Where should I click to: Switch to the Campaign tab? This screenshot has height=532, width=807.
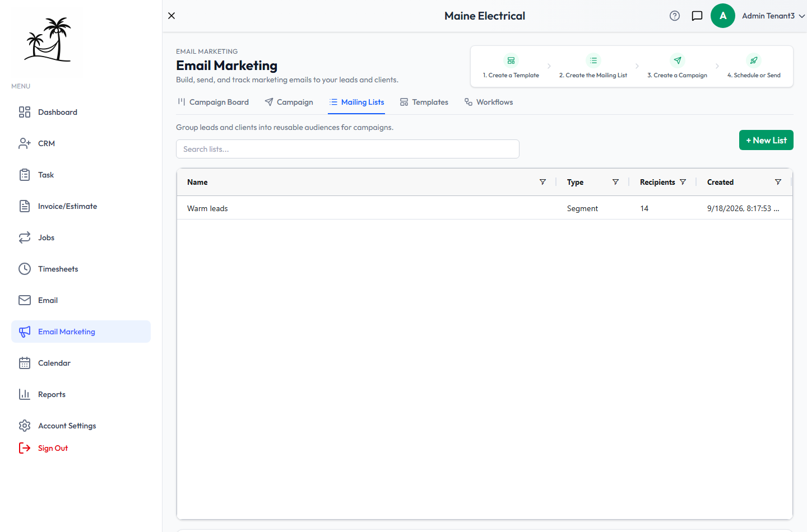click(x=289, y=102)
